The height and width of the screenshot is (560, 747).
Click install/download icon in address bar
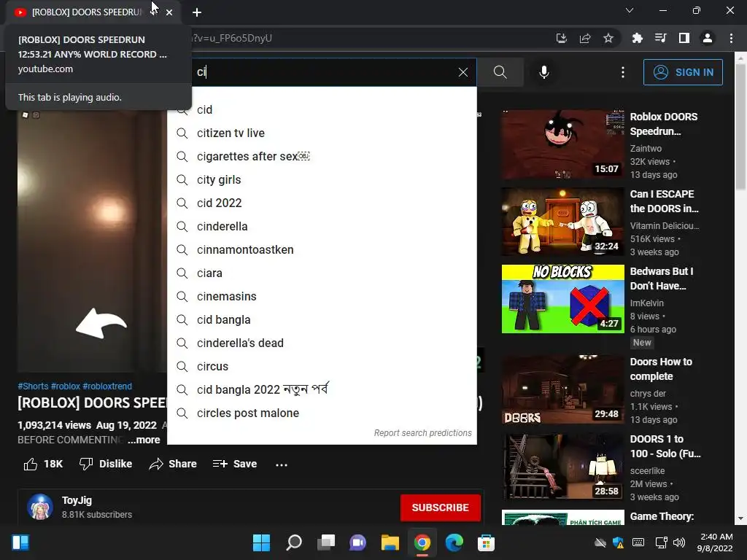click(x=562, y=38)
